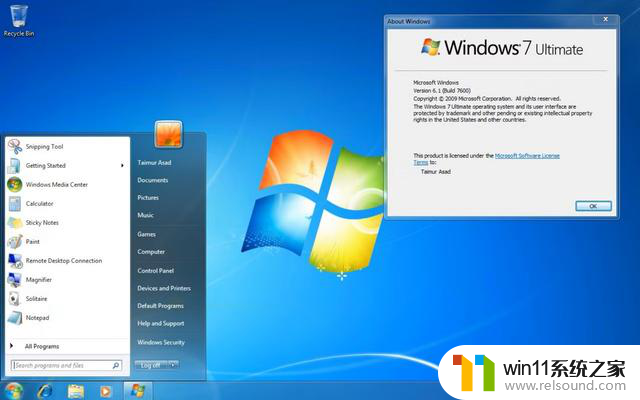Open Windows Explorer folder on taskbar
Screen dimensions: 640x400
76,391
